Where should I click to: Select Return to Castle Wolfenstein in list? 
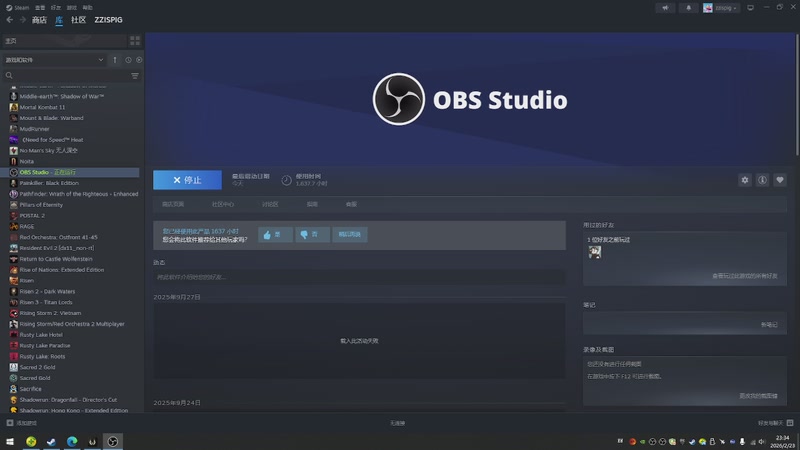56,259
